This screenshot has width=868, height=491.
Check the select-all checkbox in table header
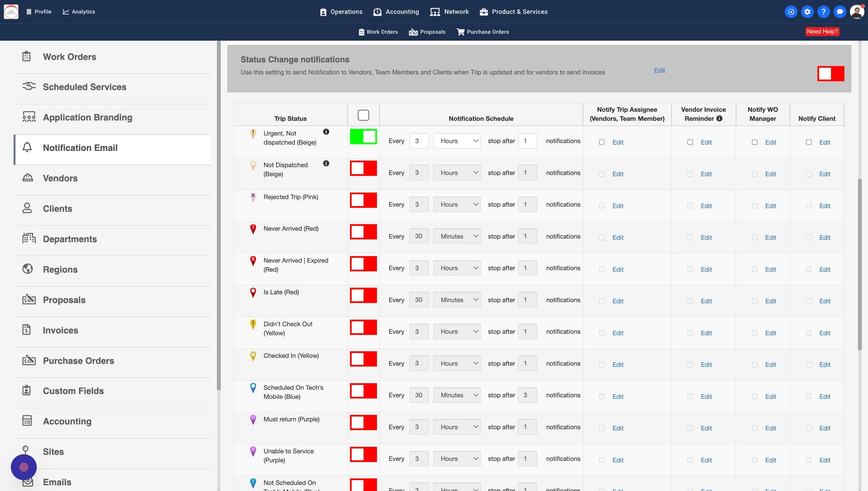click(363, 115)
